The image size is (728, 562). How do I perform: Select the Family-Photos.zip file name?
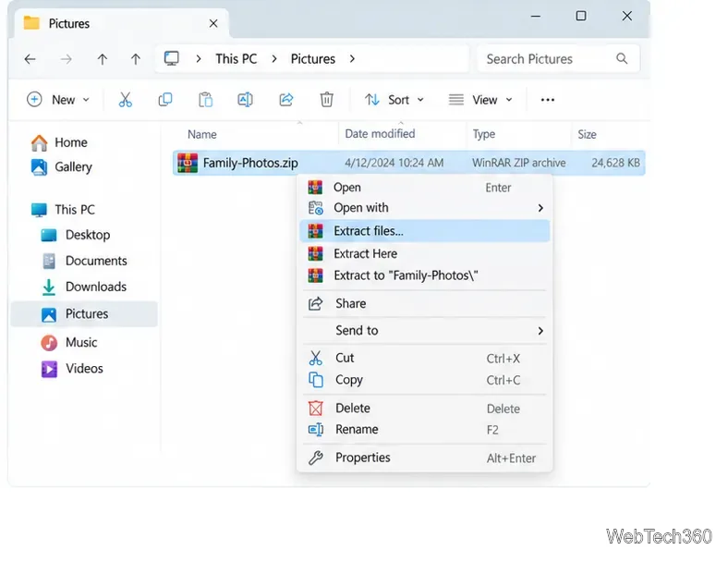250,163
